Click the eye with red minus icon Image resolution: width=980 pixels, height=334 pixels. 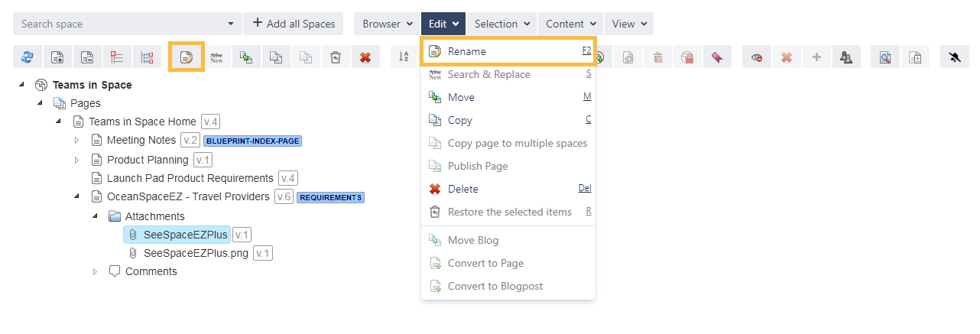[x=757, y=57]
